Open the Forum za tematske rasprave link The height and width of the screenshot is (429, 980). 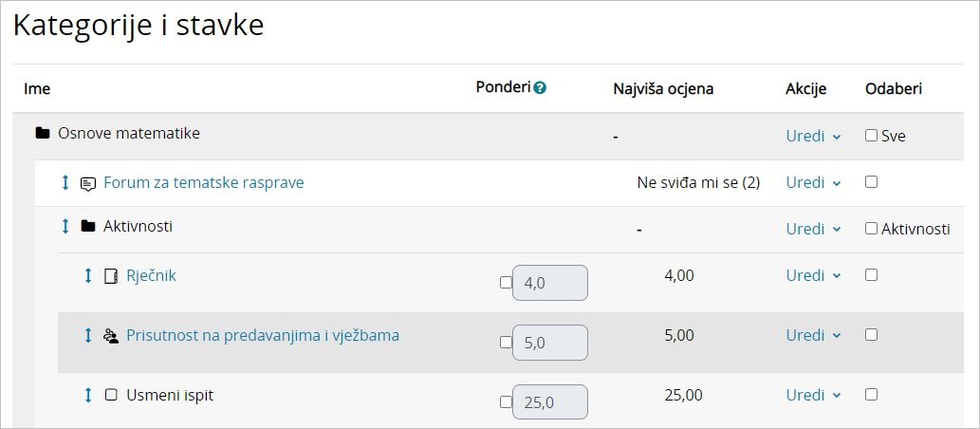point(203,182)
